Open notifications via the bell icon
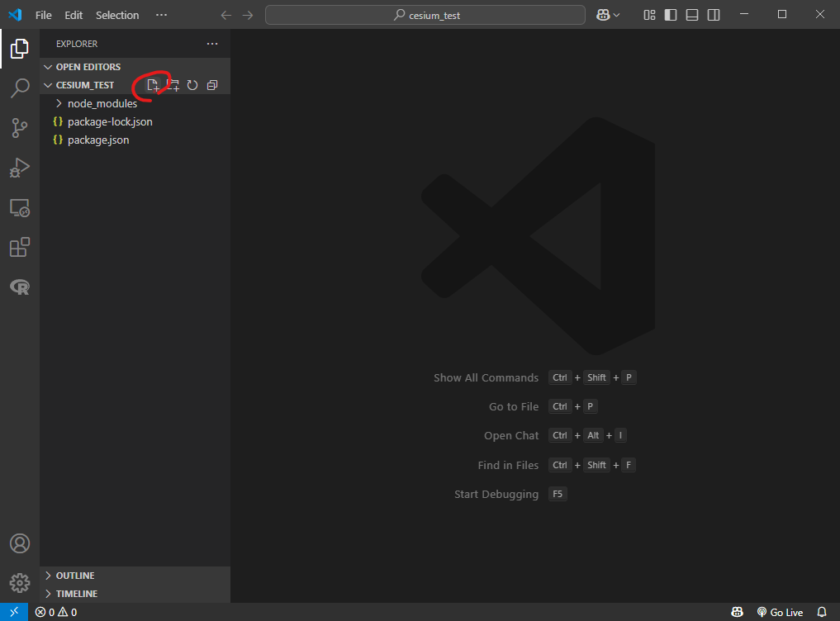Screen dimensions: 840x621 pos(821,612)
